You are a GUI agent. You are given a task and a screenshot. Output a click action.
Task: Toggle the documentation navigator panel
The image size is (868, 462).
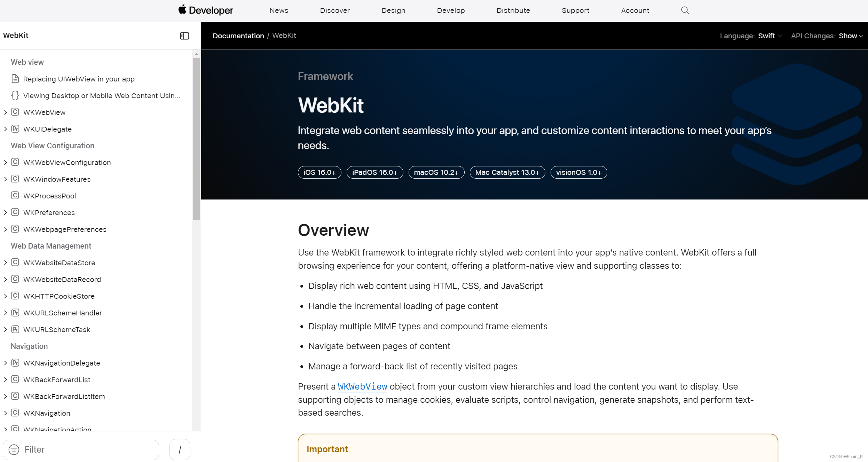pyautogui.click(x=184, y=36)
